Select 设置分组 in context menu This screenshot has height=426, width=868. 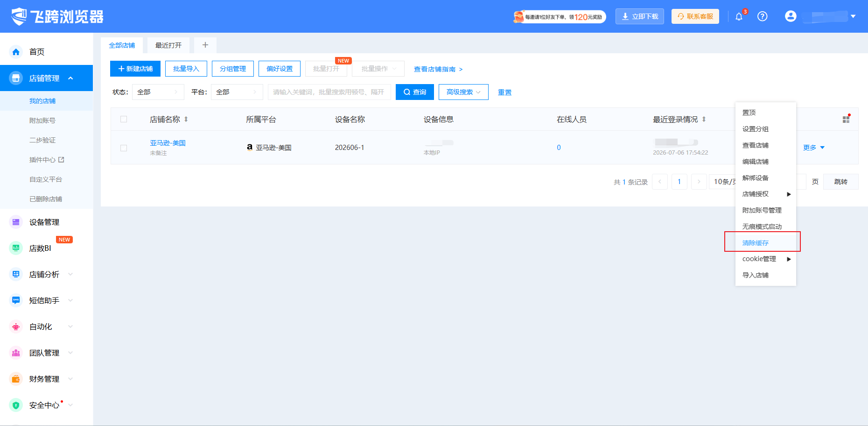coord(766,129)
